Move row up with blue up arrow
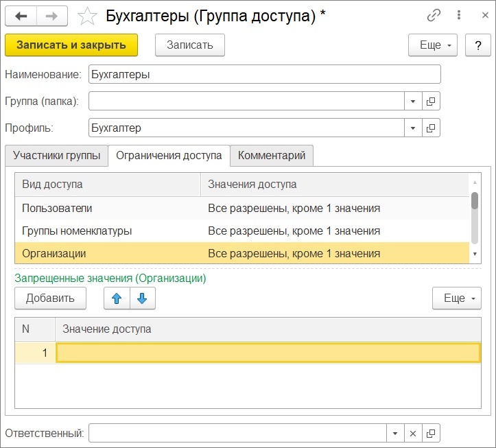Image resolution: width=496 pixels, height=448 pixels. 117,298
